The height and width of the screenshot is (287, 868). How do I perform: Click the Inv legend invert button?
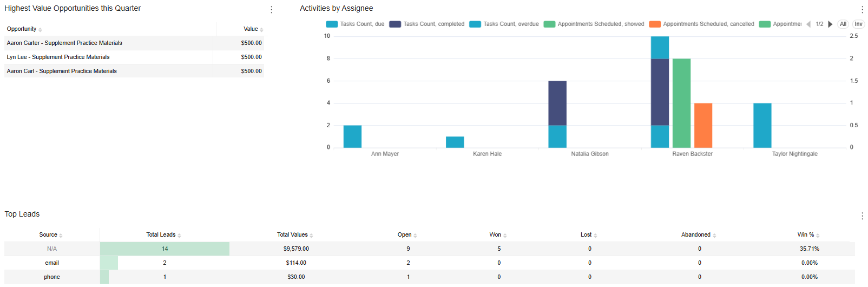(x=858, y=24)
